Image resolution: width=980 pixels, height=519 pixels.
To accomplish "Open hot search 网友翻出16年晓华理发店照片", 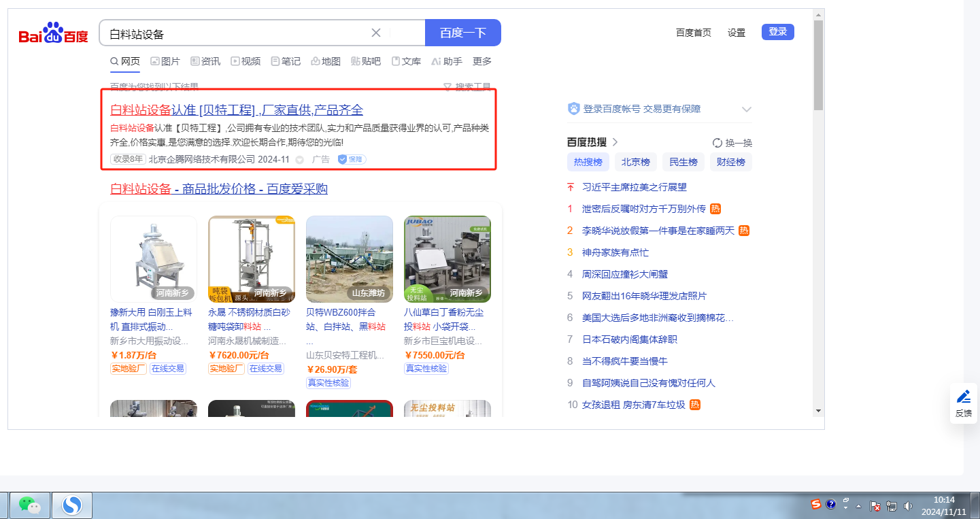I will (644, 296).
